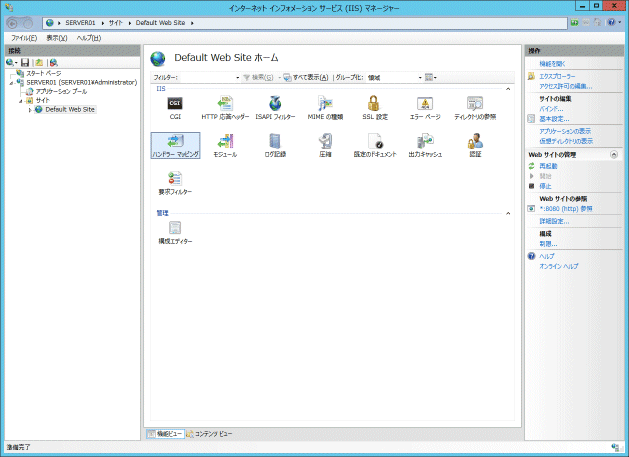
Task: Click the 再起動 restart link
Action: pyautogui.click(x=548, y=166)
